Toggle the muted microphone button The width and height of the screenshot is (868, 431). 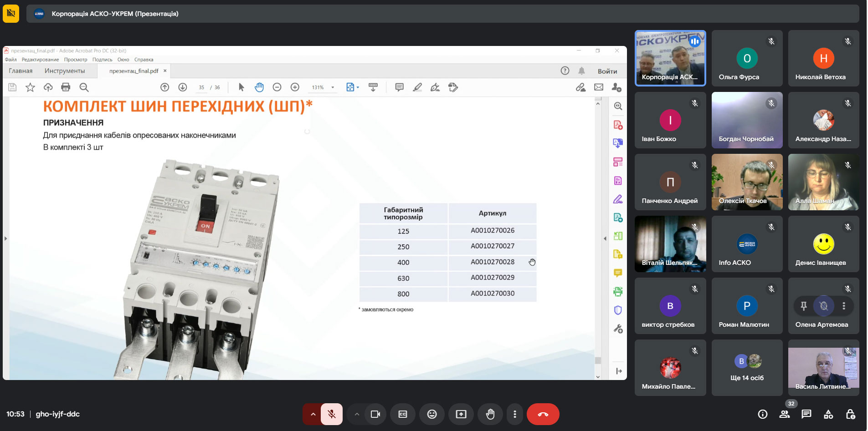point(332,414)
